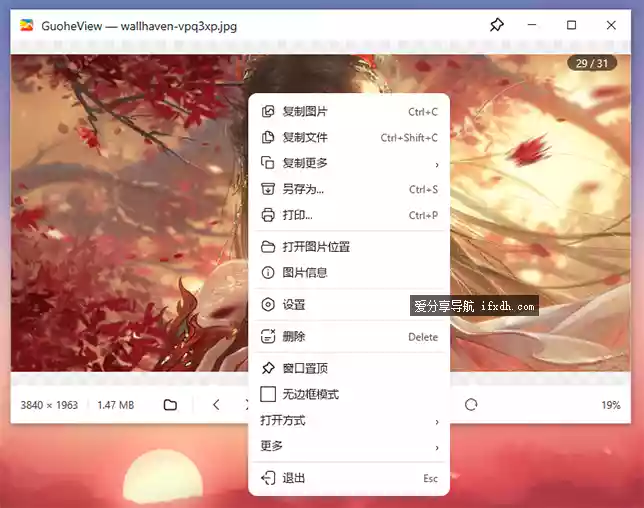Click the pin icon beside 窗口置顶
Viewport: 644px width, 508px height.
tap(268, 368)
